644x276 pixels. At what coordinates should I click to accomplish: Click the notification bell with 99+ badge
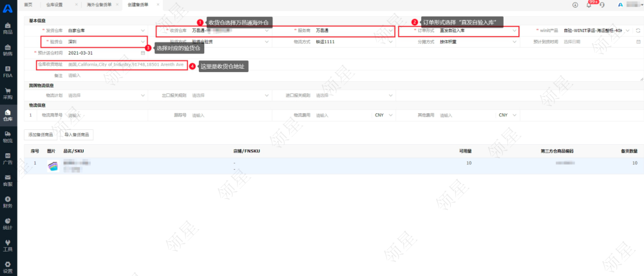(589, 5)
